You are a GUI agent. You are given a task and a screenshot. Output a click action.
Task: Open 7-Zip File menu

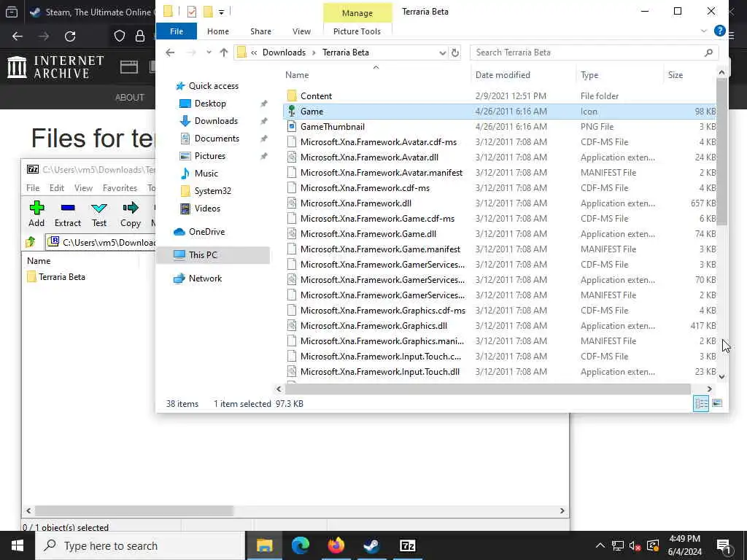[x=33, y=188]
